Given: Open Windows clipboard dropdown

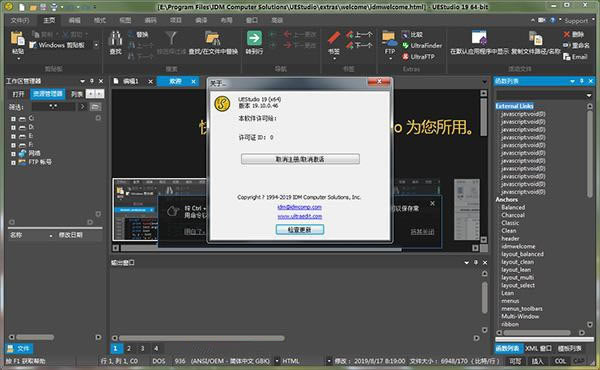Looking at the screenshot, I should [96, 45].
